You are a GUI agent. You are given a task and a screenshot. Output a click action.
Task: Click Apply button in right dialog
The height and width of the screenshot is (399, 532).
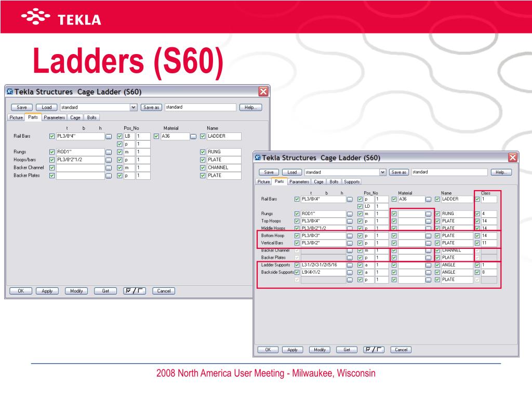[x=292, y=350]
